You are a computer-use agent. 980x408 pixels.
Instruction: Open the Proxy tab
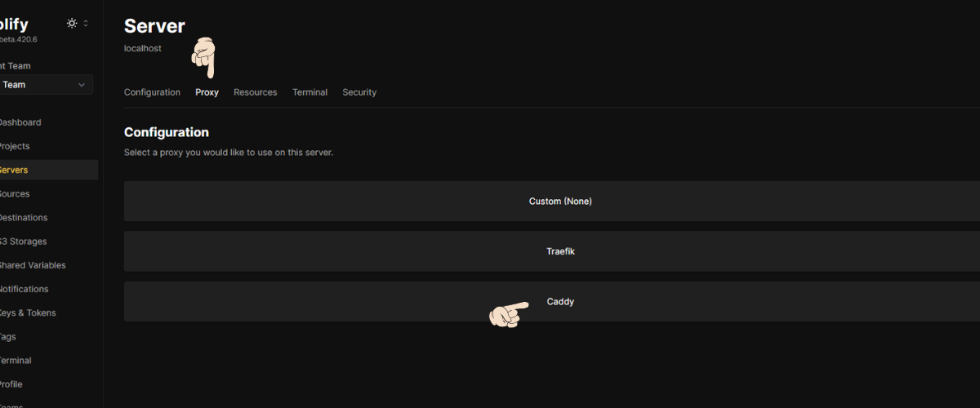207,92
